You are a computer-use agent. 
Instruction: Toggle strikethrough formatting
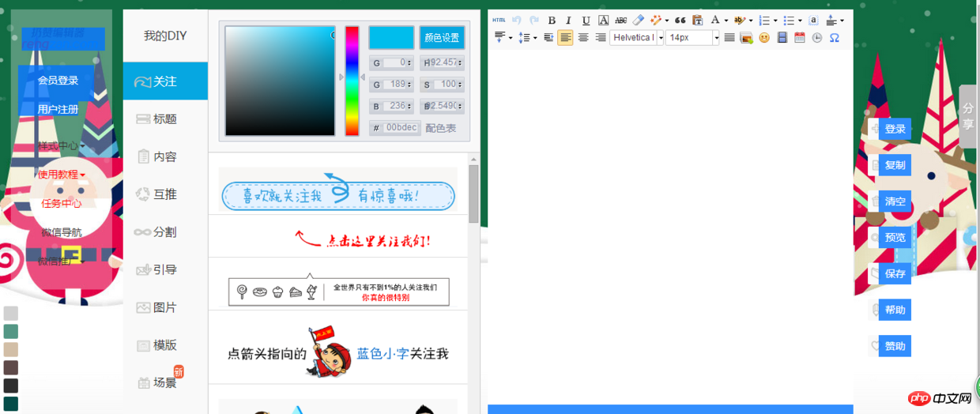tap(620, 20)
